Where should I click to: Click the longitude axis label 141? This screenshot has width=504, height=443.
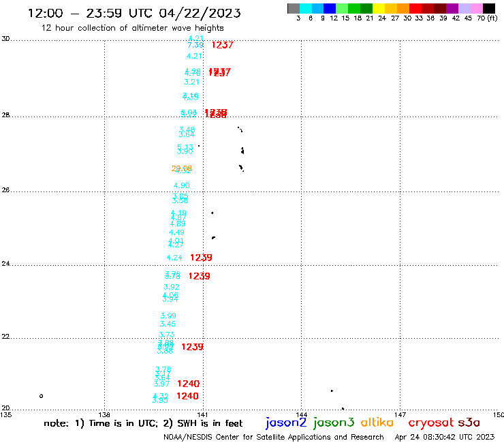[202, 414]
